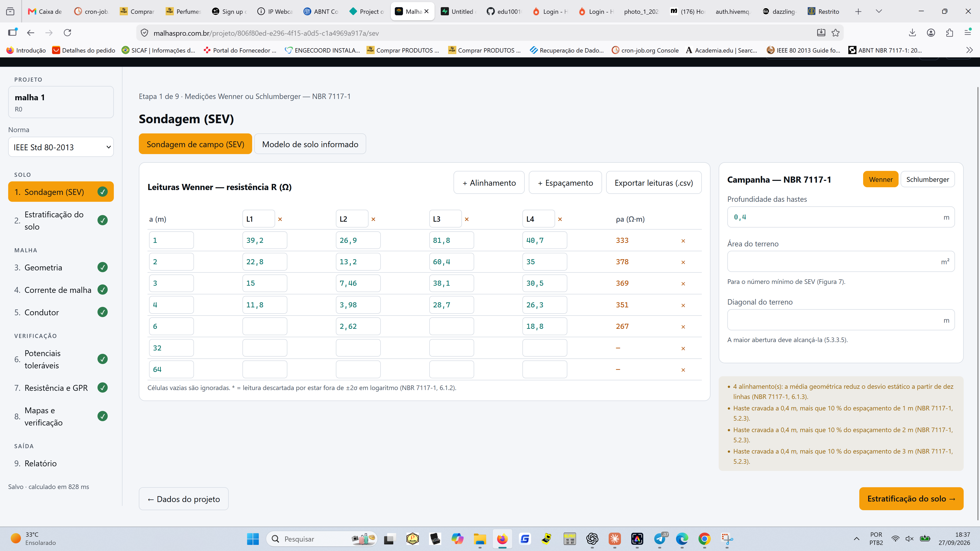Edit L1 reading cell for spacing 6
980x551 pixels.
coord(265,326)
